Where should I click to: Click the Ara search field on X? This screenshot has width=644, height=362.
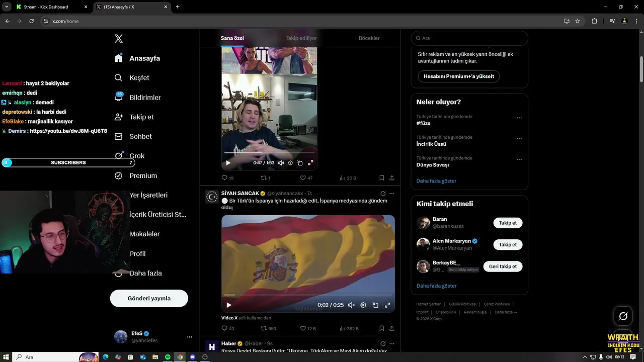coord(469,38)
